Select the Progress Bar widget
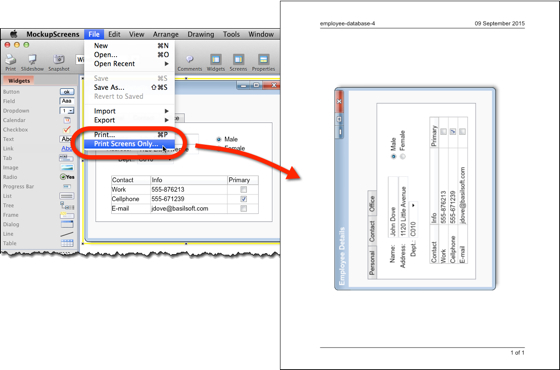This screenshot has height=370, width=560. point(19,186)
